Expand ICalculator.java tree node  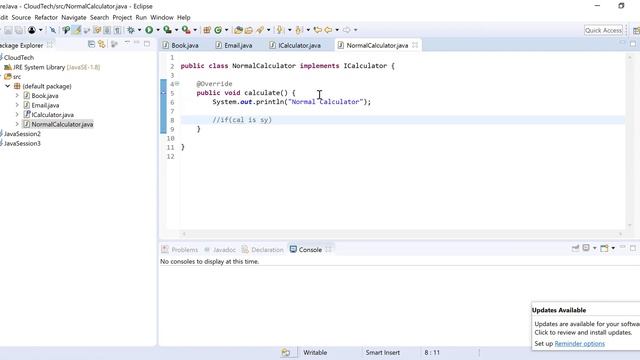17,115
